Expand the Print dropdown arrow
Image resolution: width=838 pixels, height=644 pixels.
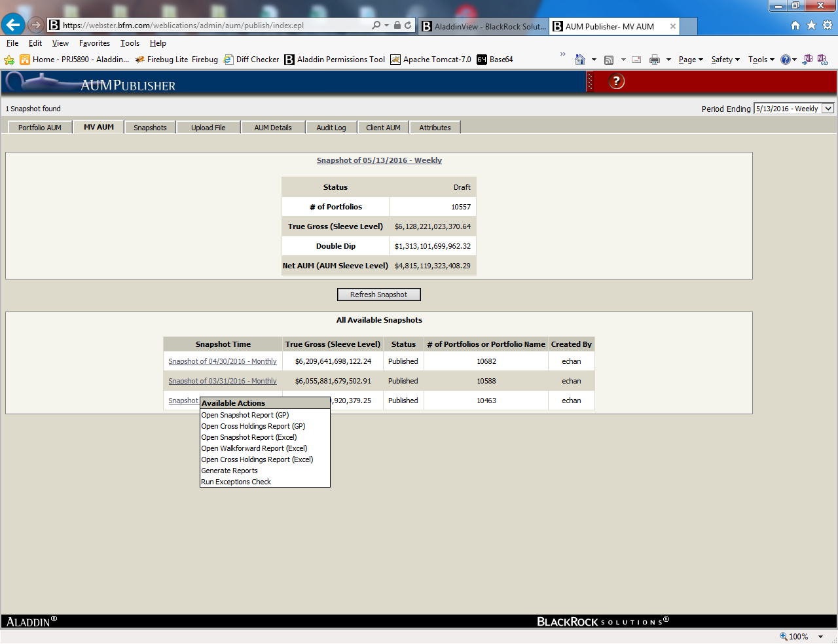668,60
